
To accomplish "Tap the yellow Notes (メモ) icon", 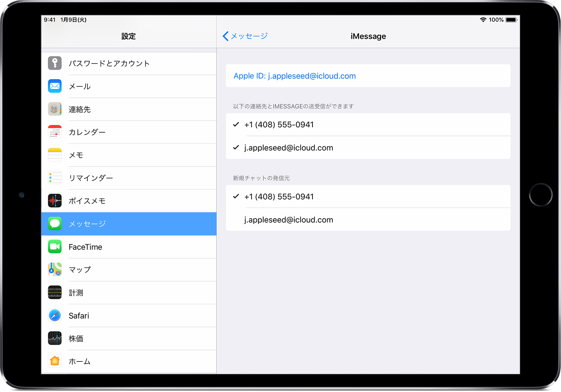I will click(x=55, y=155).
